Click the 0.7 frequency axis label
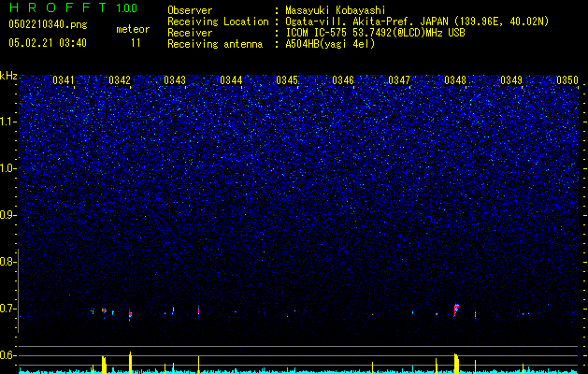Image resolution: width=588 pixels, height=374 pixels. 7,309
